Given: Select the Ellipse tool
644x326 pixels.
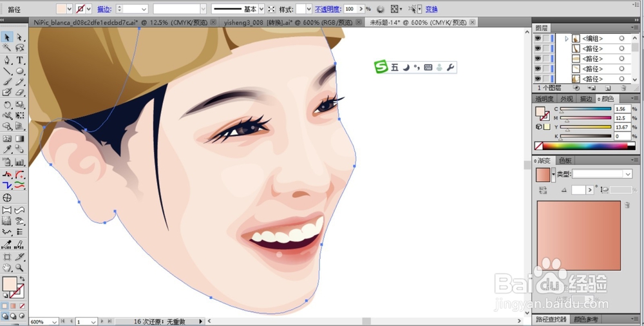Looking at the screenshot, I should 19,71.
